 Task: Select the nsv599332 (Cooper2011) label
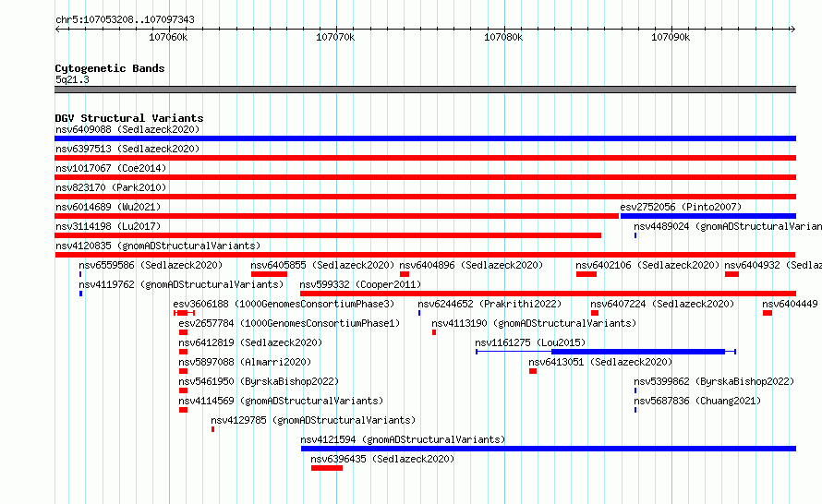click(x=361, y=284)
